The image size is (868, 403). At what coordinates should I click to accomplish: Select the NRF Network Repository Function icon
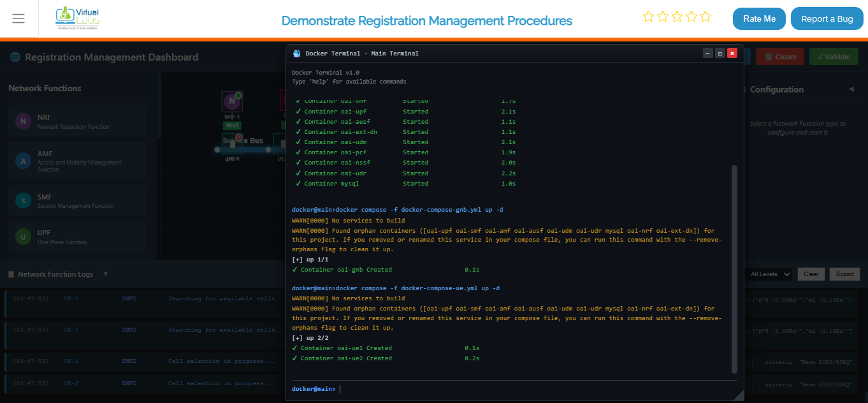point(23,120)
